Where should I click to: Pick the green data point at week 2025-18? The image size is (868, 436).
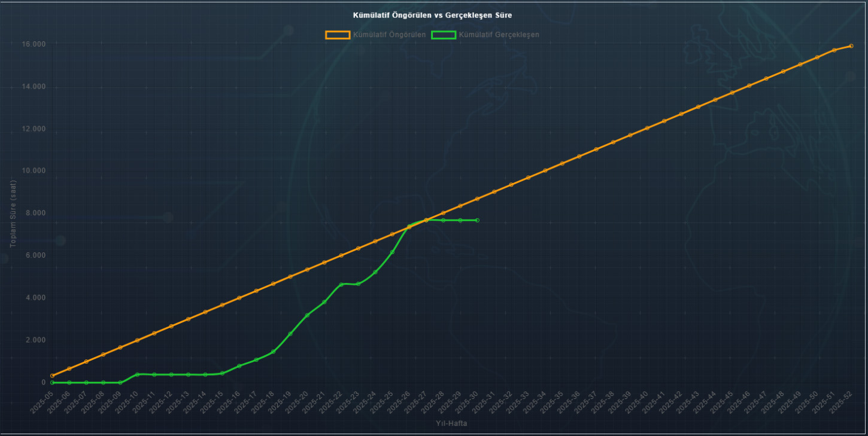(x=273, y=352)
